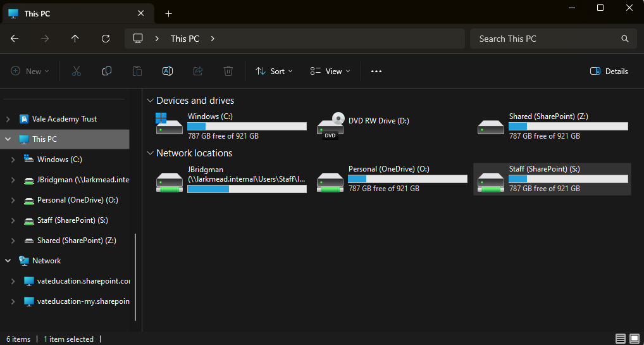This screenshot has width=644, height=345.
Task: Open the See more ellipsis menu
Action: coord(376,71)
